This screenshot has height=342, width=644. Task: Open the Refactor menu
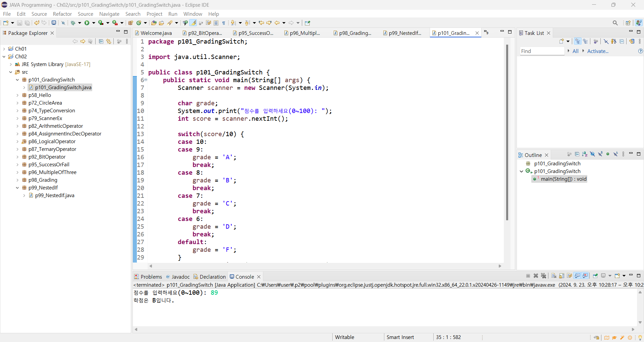tap(62, 14)
